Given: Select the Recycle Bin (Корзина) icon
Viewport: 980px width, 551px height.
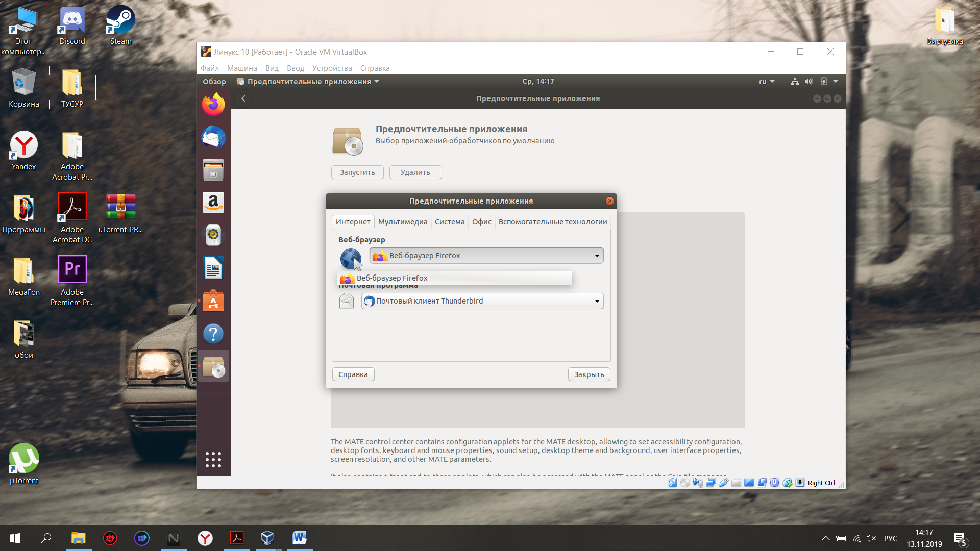Looking at the screenshot, I should pos(23,88).
